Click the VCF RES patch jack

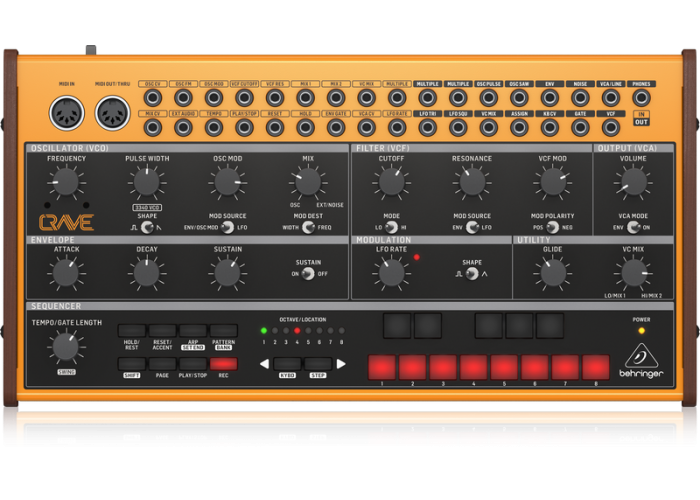tap(275, 97)
